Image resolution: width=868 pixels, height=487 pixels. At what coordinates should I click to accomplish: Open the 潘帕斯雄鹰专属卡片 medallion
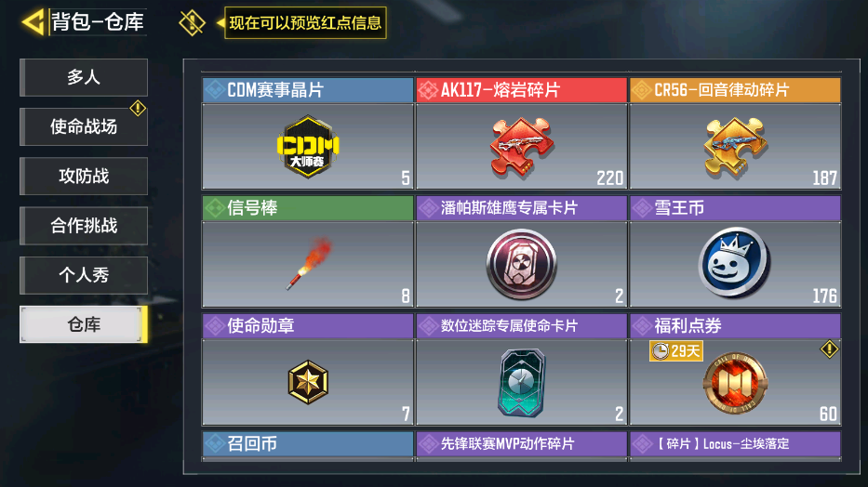pos(522,264)
